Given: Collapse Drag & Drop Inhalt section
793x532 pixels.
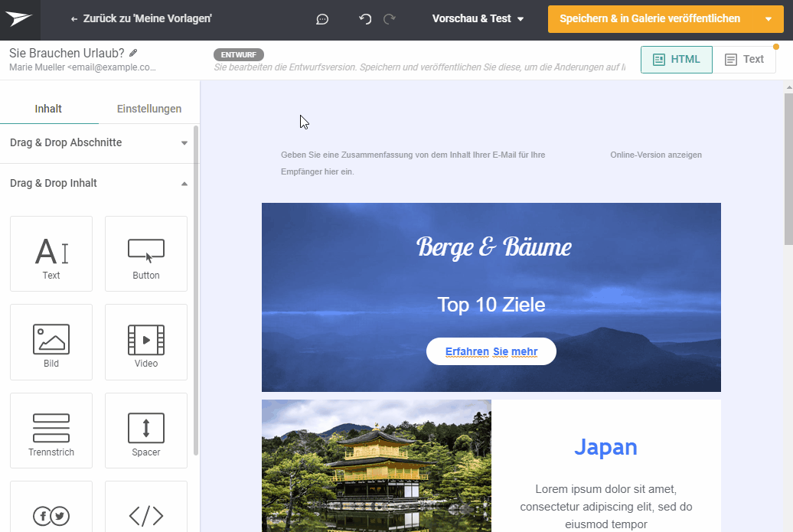Looking at the screenshot, I should point(100,183).
